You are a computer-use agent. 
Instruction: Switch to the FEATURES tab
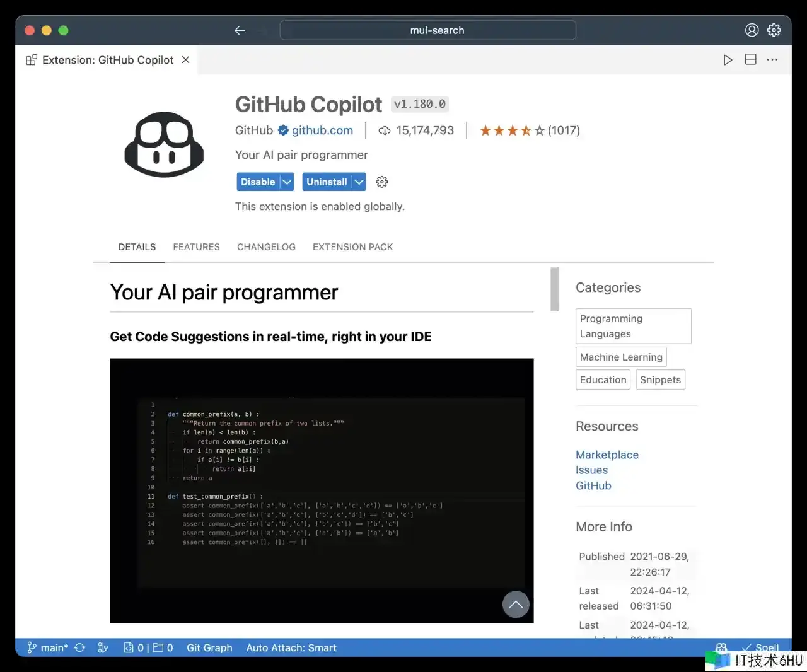196,247
